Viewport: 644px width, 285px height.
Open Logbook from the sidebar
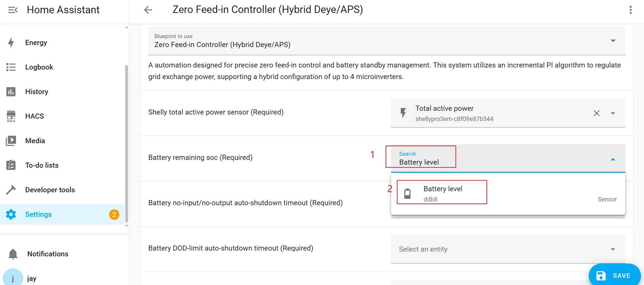click(x=39, y=67)
